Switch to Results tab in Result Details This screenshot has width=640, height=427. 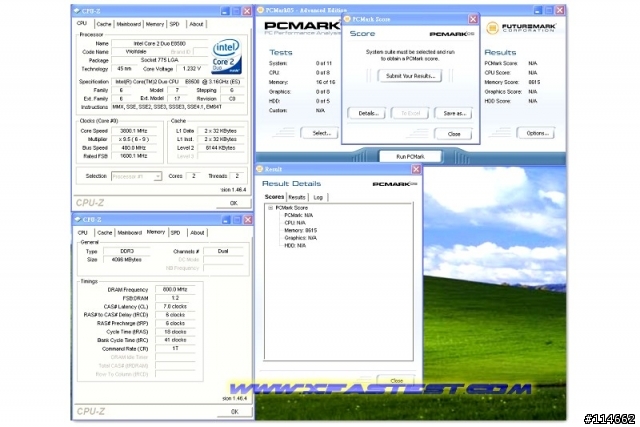[297, 197]
